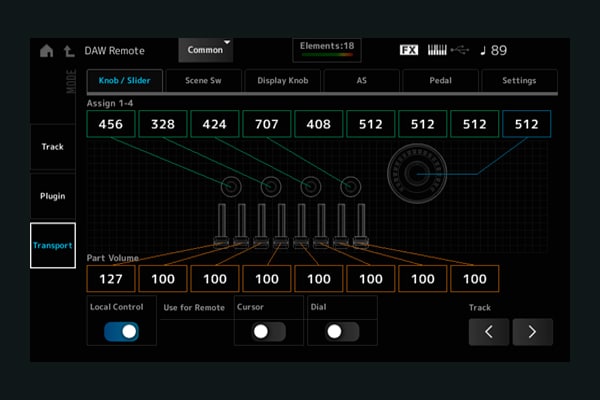
Task: Open the Common part dropdown
Action: (x=205, y=49)
